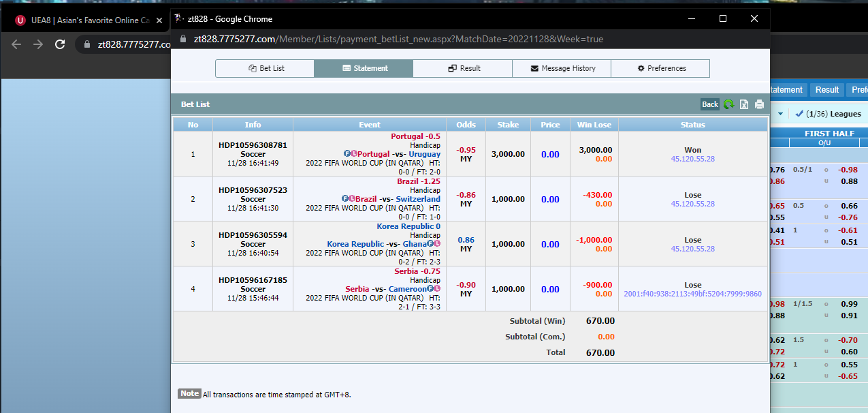Click the F icon beside Portugal

click(x=347, y=154)
